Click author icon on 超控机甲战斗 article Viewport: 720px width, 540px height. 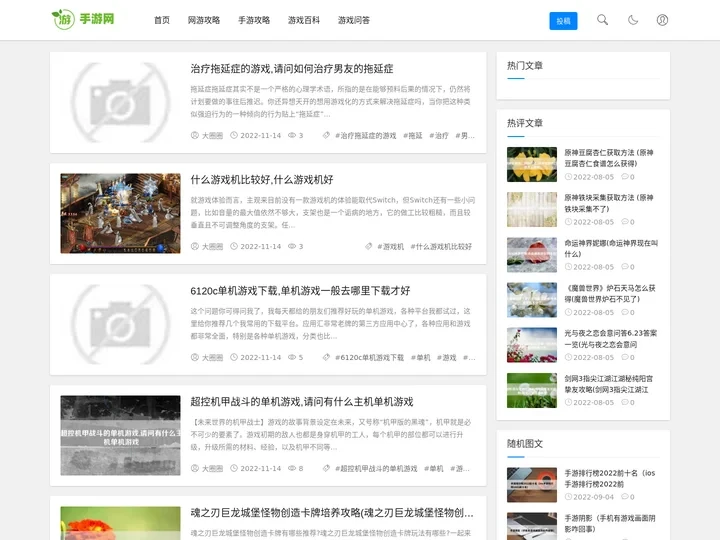point(195,468)
